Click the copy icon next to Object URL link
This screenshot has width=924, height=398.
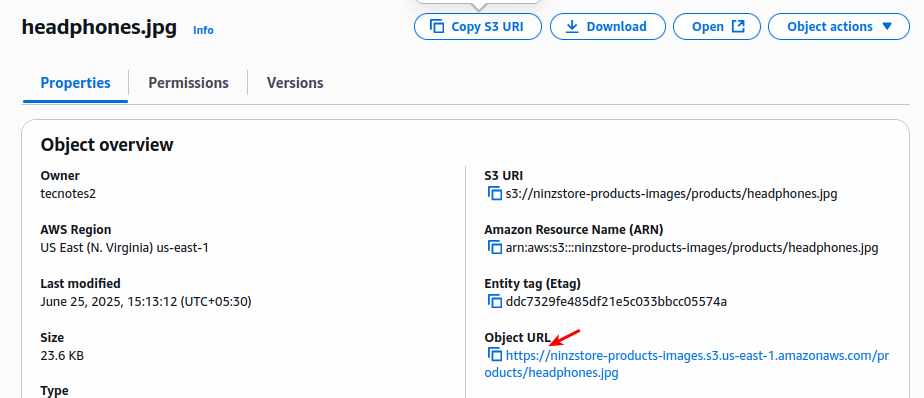click(494, 355)
